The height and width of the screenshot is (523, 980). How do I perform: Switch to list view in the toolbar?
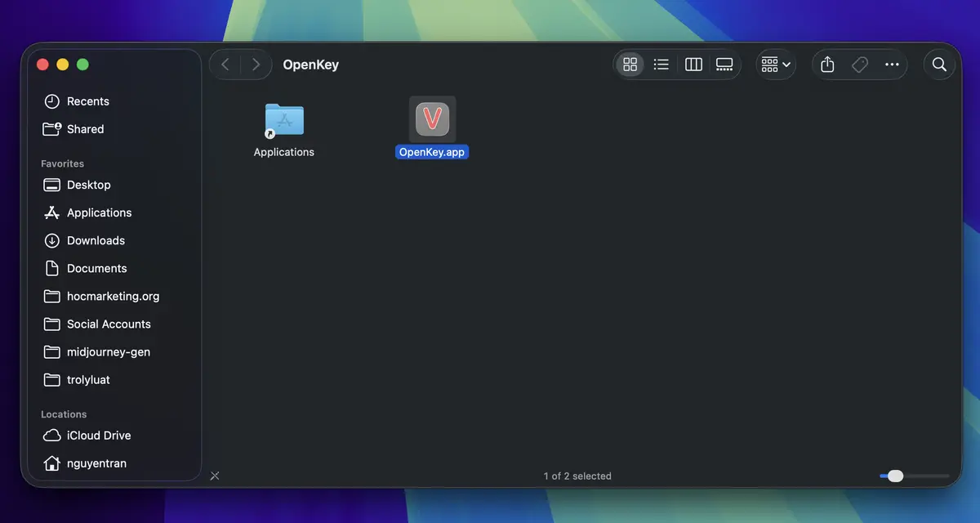click(661, 64)
